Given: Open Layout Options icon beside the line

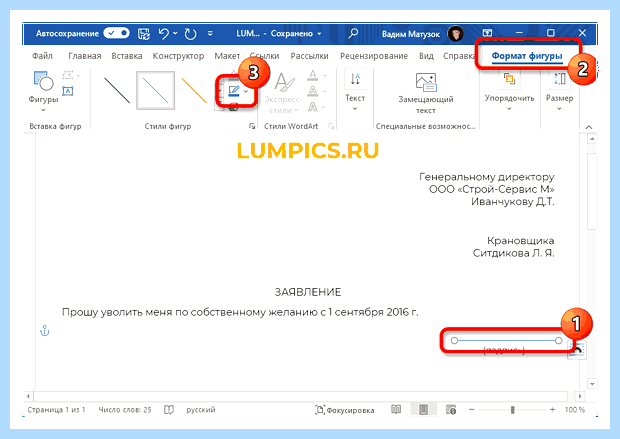Looking at the screenshot, I should coord(577,350).
